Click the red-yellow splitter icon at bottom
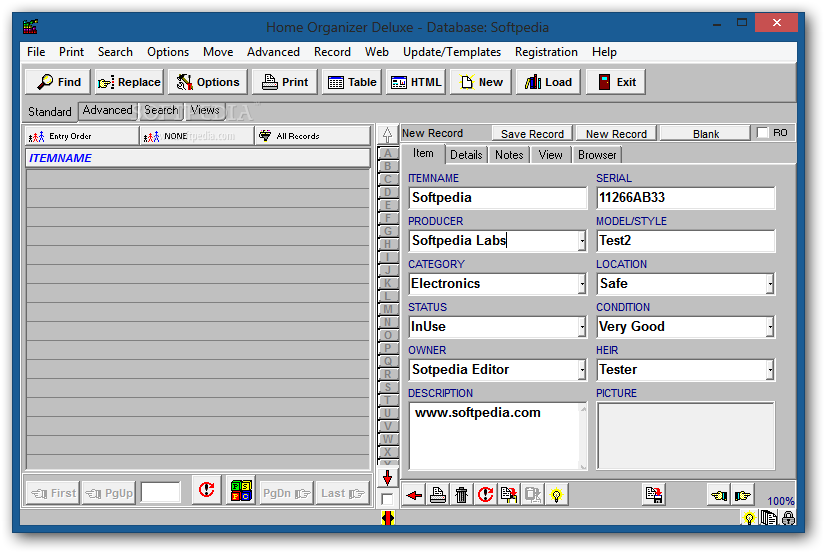The image size is (825, 553). [x=388, y=518]
